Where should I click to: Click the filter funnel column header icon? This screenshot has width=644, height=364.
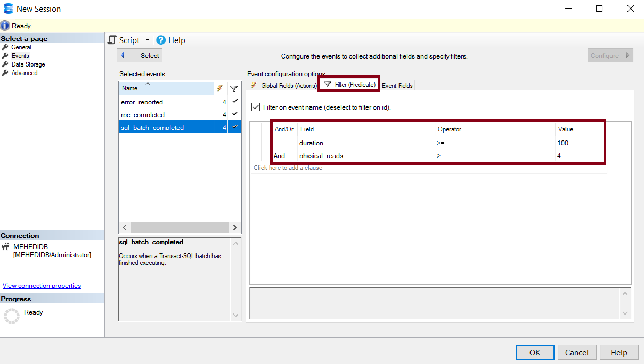coord(233,88)
